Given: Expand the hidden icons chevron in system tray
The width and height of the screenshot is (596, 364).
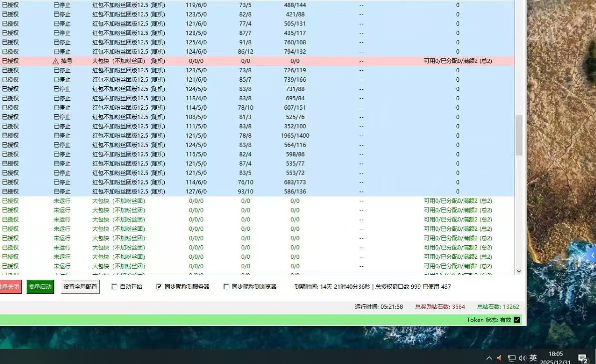Looking at the screenshot, I should tap(489, 358).
